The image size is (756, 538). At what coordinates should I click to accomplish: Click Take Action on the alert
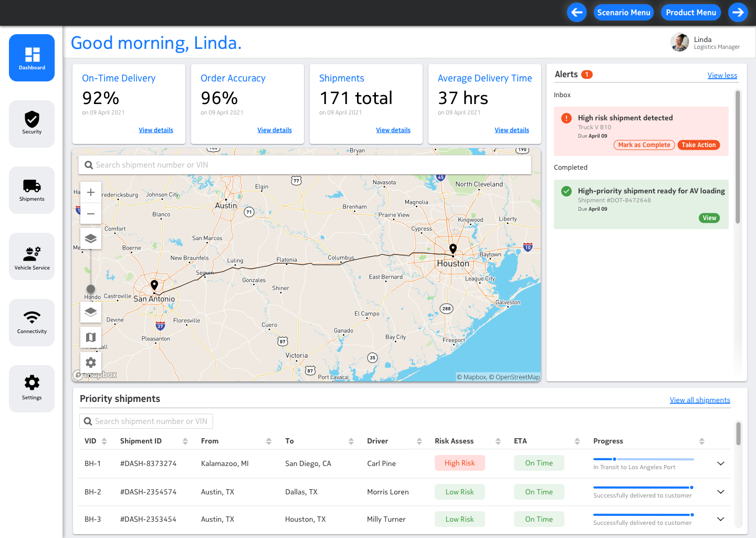click(699, 145)
